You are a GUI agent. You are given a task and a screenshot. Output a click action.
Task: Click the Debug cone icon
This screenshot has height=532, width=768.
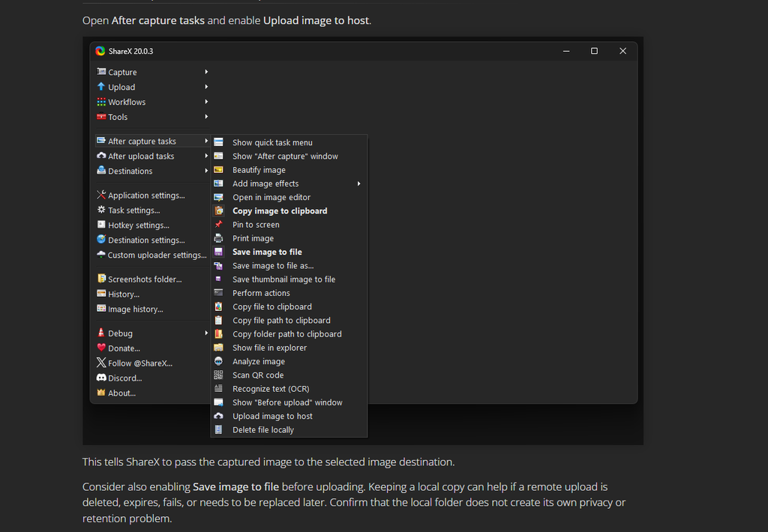101,333
